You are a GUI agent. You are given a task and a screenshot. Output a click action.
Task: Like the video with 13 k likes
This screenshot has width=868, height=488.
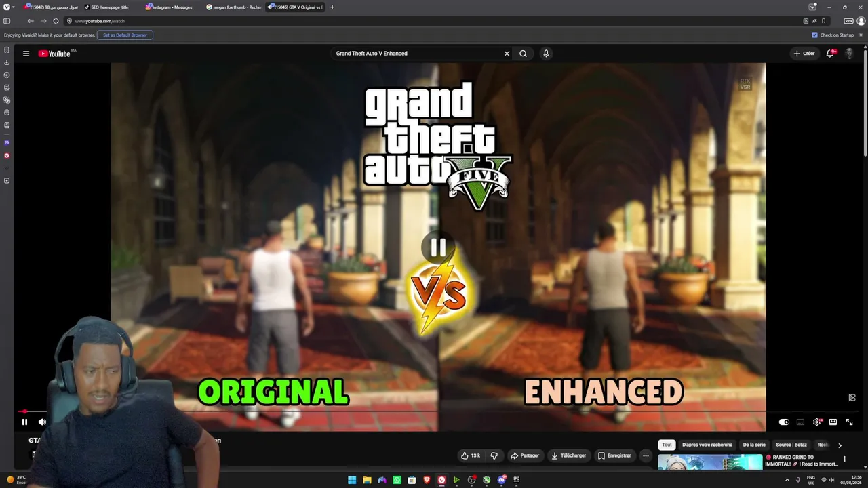click(470, 455)
